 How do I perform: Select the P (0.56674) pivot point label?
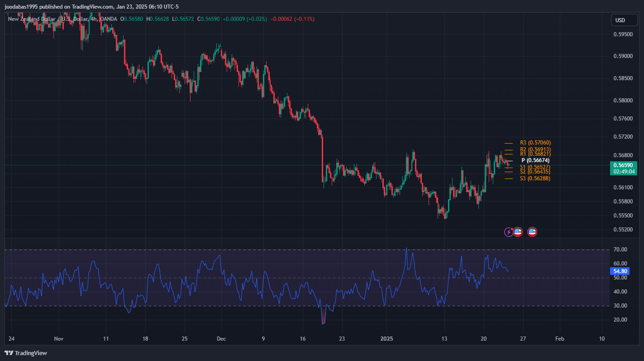pyautogui.click(x=535, y=160)
